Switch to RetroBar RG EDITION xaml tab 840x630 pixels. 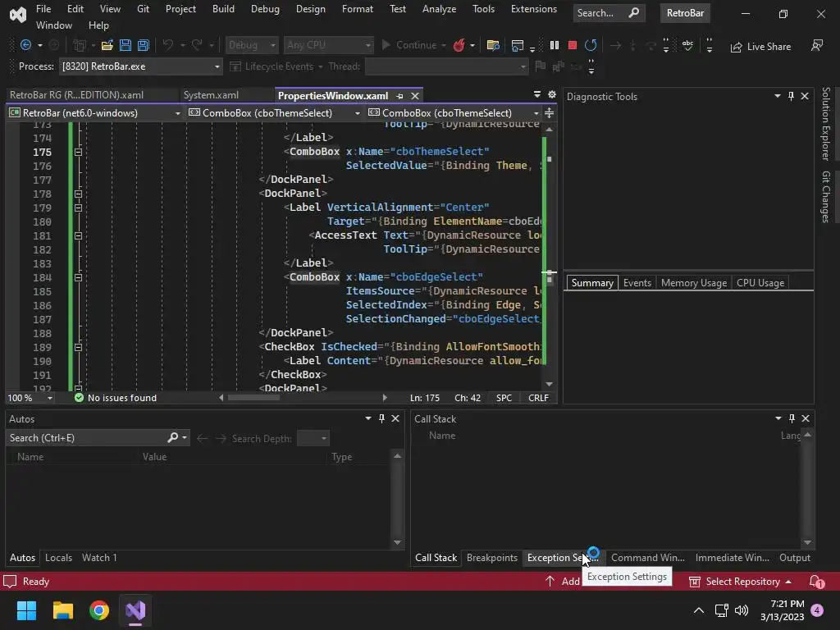click(76, 95)
